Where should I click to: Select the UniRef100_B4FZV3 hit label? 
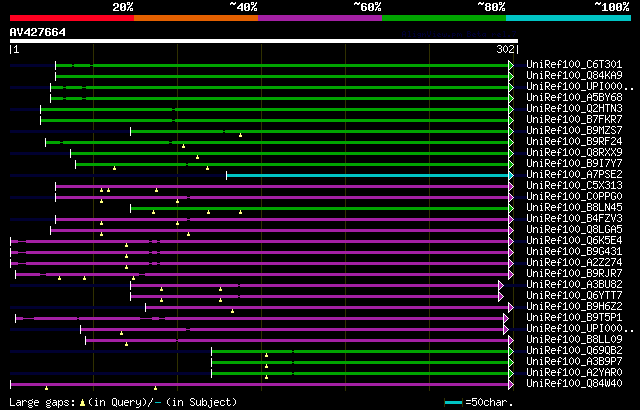[574, 219]
